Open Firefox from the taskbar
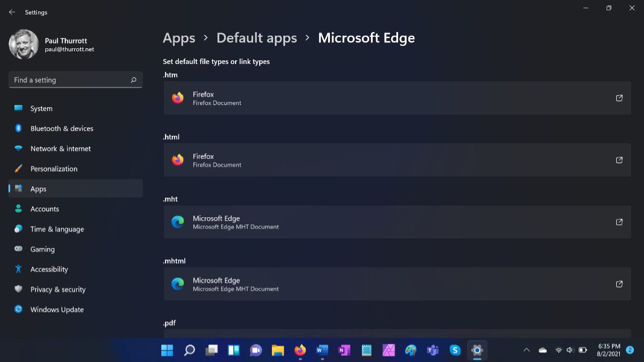 tap(300, 350)
